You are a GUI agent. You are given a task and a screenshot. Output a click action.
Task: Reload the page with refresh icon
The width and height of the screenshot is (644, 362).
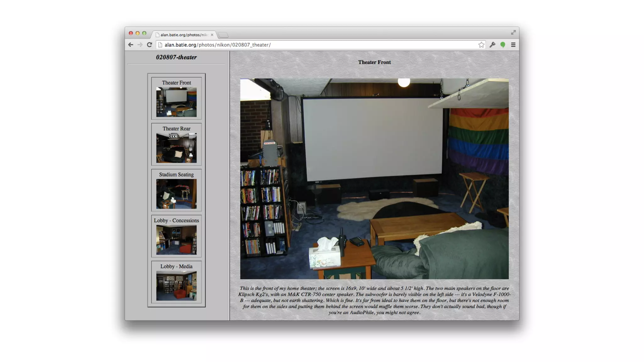click(150, 45)
